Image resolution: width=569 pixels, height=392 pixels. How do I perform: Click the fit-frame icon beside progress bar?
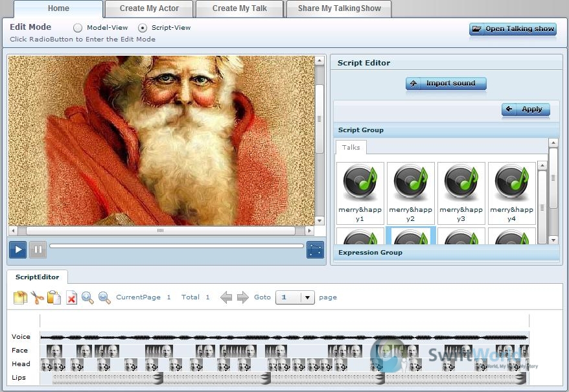click(315, 249)
